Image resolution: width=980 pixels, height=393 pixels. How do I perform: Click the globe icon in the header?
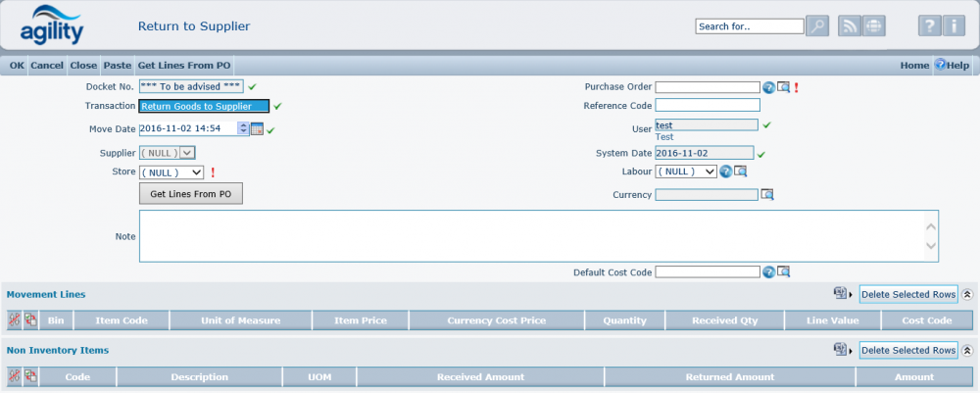click(873, 26)
